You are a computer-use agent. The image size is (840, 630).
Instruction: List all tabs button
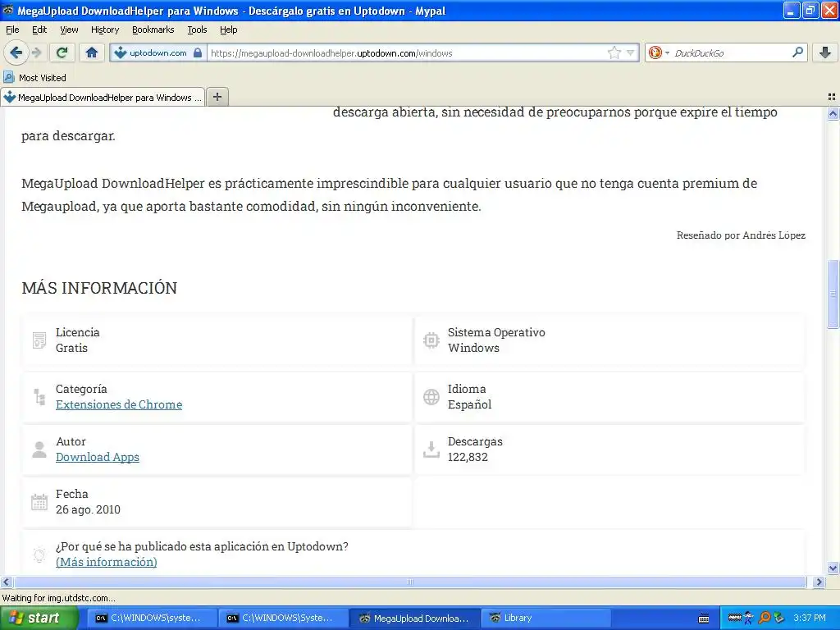[x=832, y=97]
